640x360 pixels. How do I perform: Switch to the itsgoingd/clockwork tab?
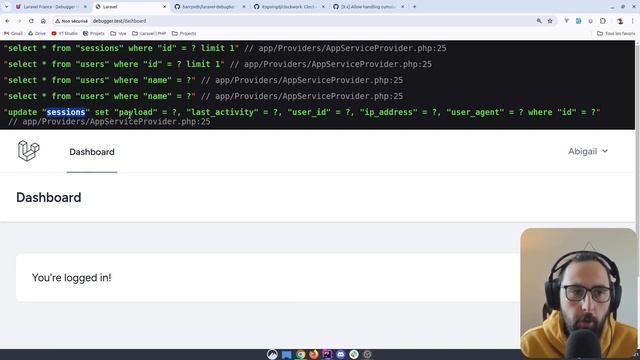[x=289, y=7]
